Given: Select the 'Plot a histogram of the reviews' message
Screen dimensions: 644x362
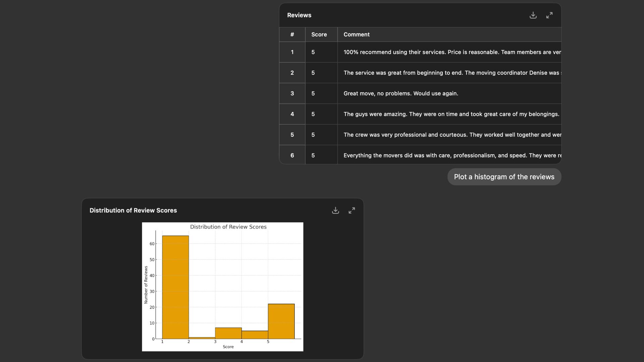Looking at the screenshot, I should (504, 177).
